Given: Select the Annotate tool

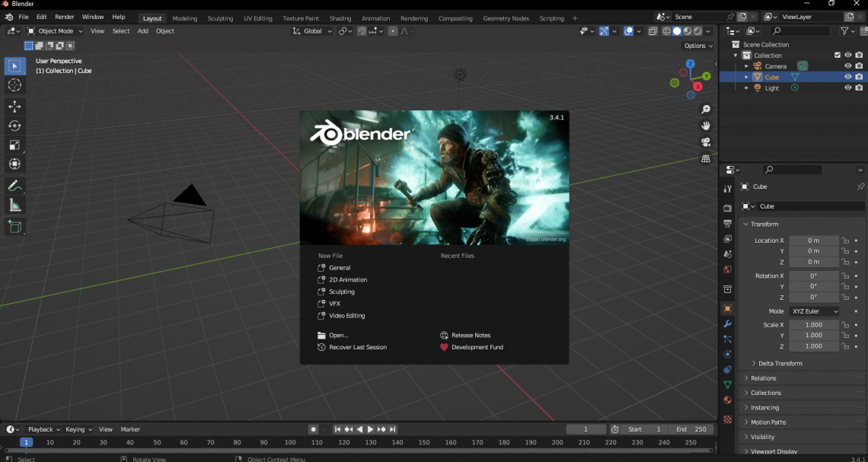Looking at the screenshot, I should 14,185.
